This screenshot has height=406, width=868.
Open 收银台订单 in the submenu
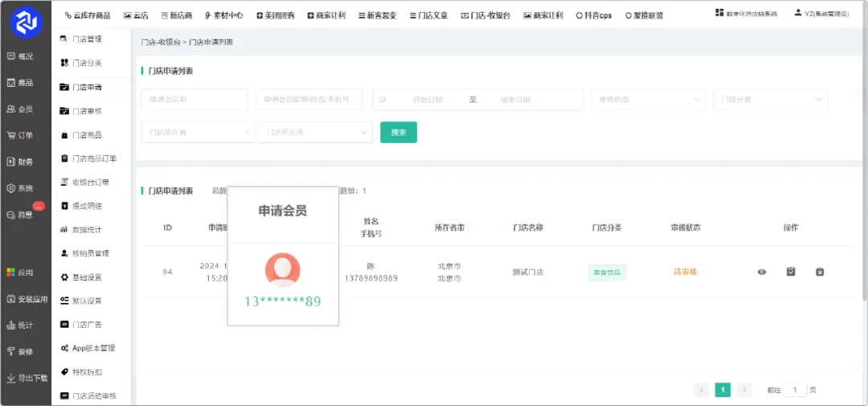coord(84,182)
